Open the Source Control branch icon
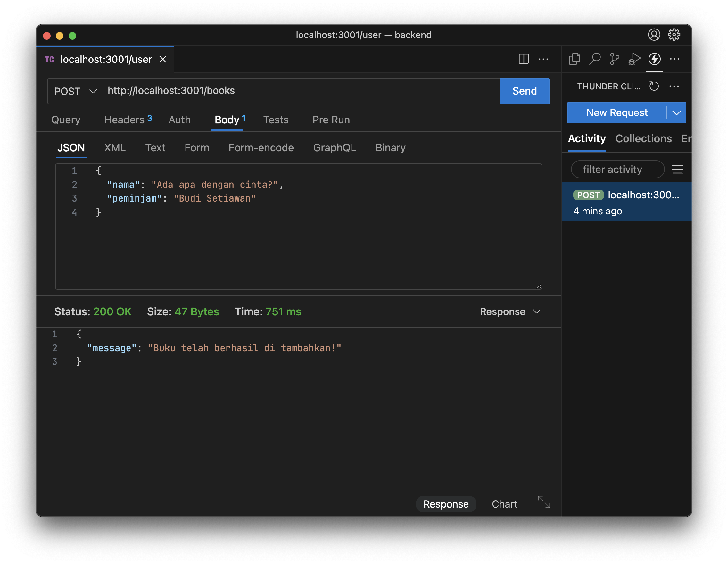Screen dimensions: 728x564 [x=614, y=59]
